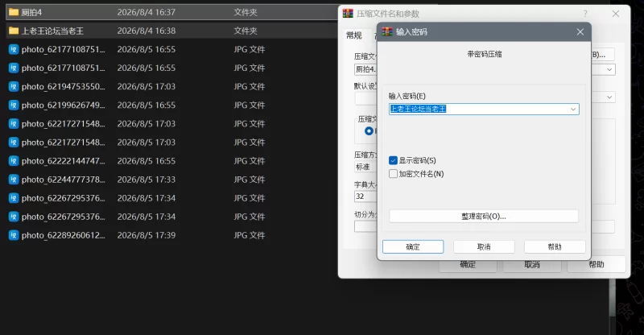The image size is (644, 335).
Task: Click 帮助 in the 输入密码 dialog
Action: (555, 246)
